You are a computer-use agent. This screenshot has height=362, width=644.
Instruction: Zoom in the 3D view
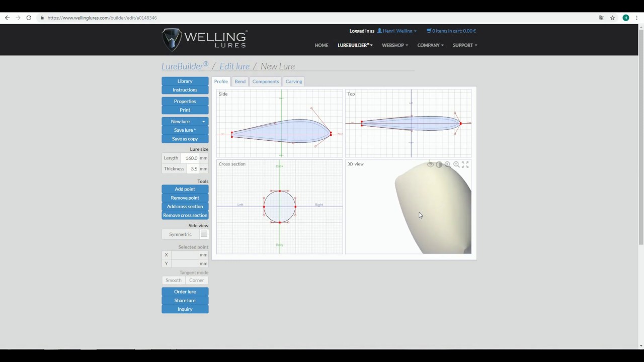click(447, 164)
